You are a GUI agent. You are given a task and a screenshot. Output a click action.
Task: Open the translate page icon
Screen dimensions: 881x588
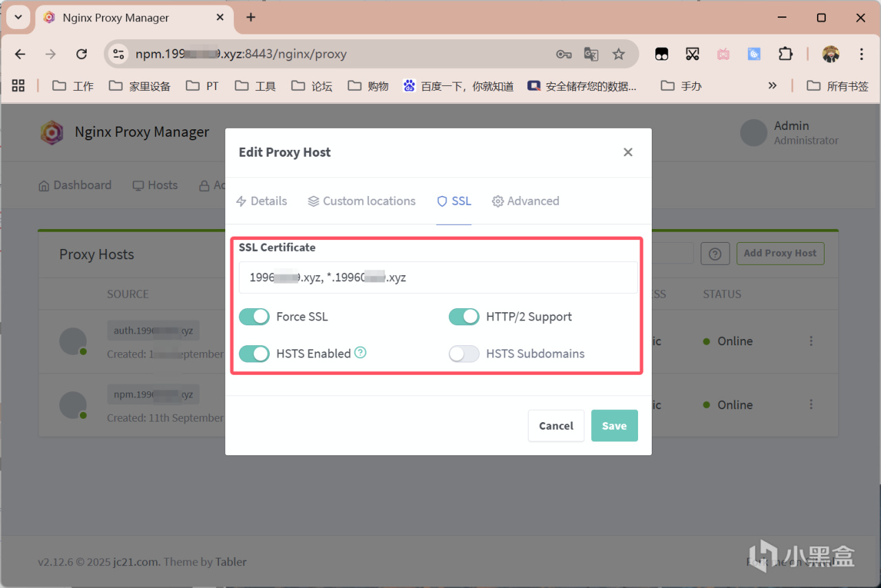click(x=591, y=54)
